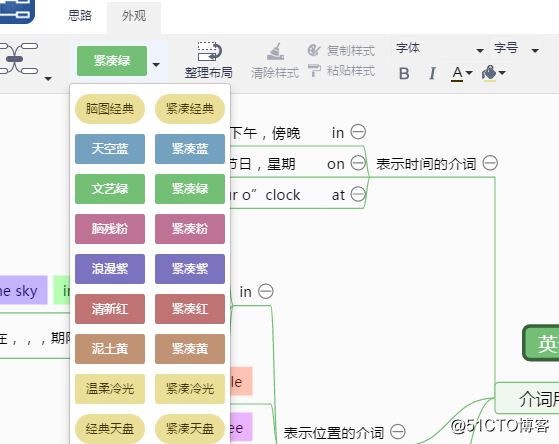Select the 表示位置的介词 node text
This screenshot has height=444, width=559.
tap(334, 433)
